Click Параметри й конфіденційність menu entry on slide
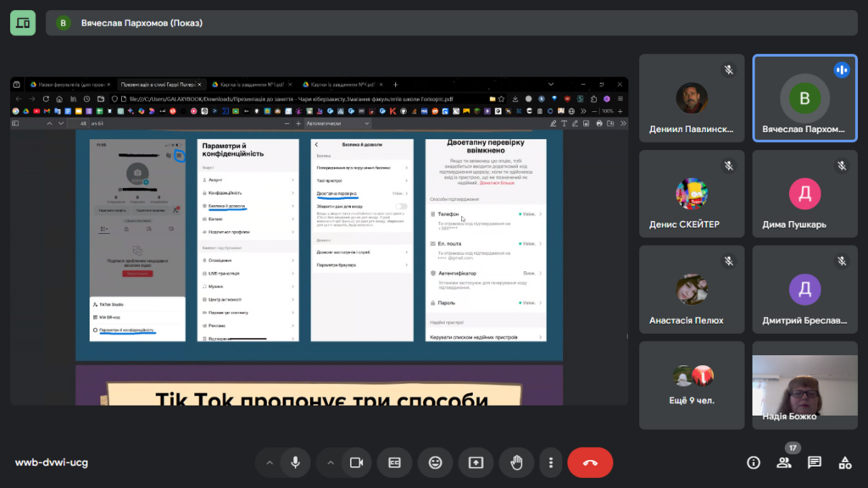The width and height of the screenshot is (868, 488). point(126,330)
